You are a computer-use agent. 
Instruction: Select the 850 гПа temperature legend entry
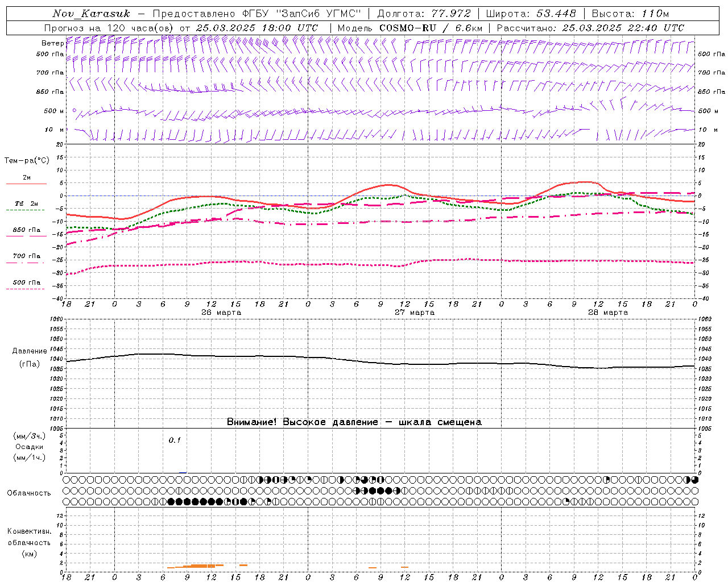tap(27, 230)
